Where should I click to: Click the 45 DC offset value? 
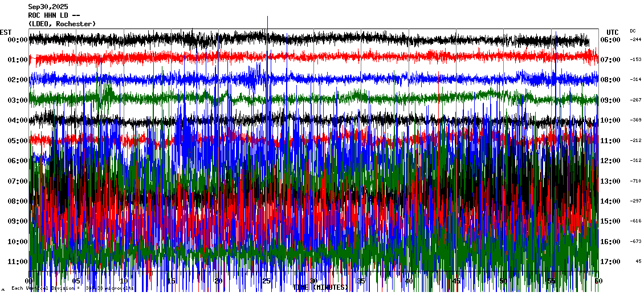pos(638,262)
